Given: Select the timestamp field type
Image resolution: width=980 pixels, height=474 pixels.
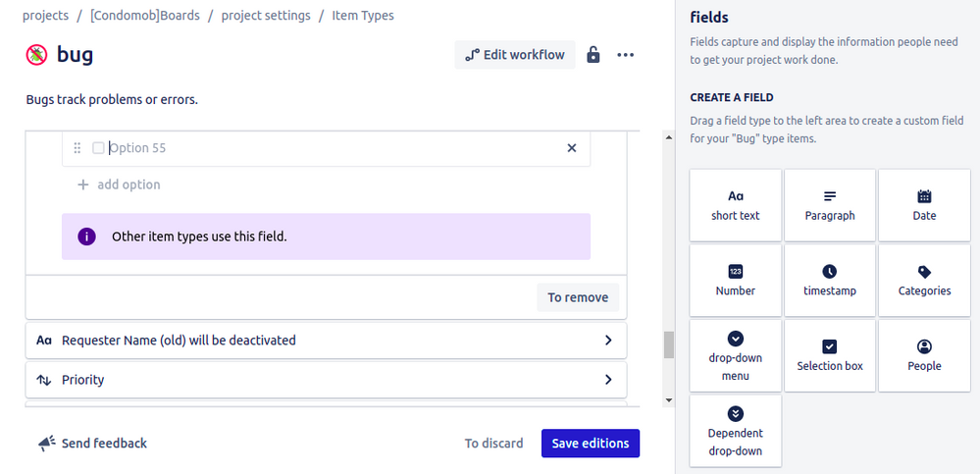Looking at the screenshot, I should pyautogui.click(x=830, y=281).
